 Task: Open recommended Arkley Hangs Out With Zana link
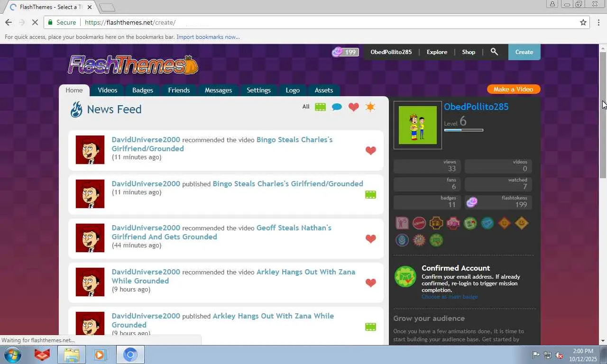[x=233, y=276]
